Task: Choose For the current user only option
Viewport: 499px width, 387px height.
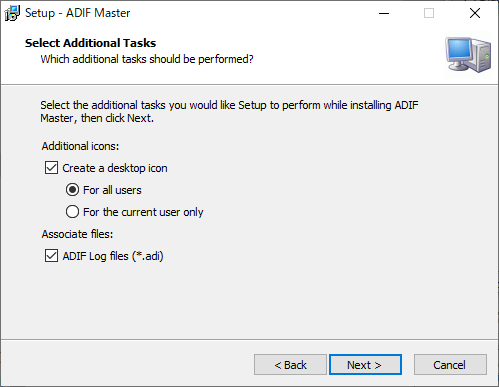Action: [72, 212]
